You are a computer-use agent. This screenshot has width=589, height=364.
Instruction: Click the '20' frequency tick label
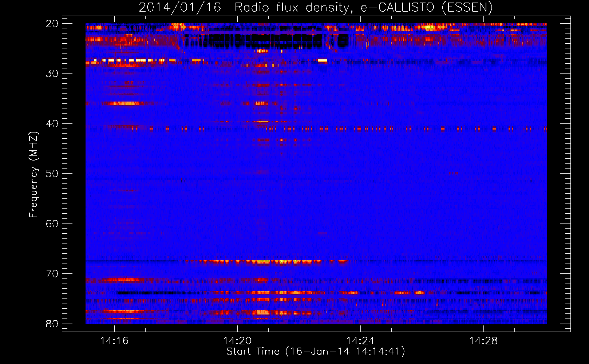[52, 24]
